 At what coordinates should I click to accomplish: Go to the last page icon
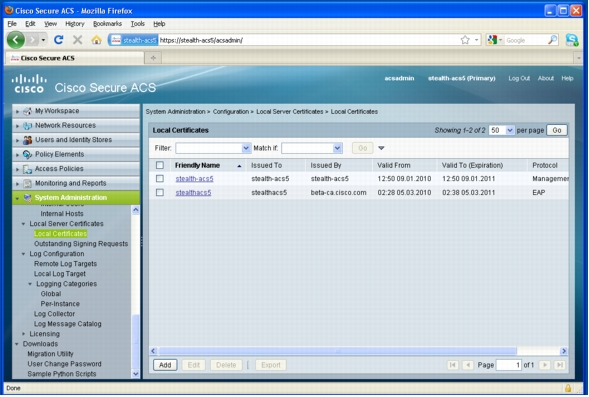560,365
